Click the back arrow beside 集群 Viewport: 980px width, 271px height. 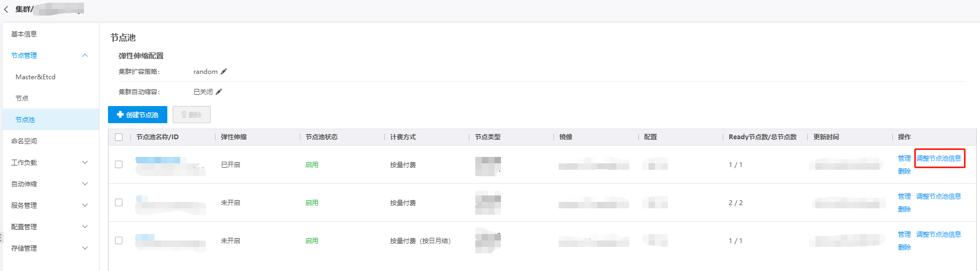(6, 9)
